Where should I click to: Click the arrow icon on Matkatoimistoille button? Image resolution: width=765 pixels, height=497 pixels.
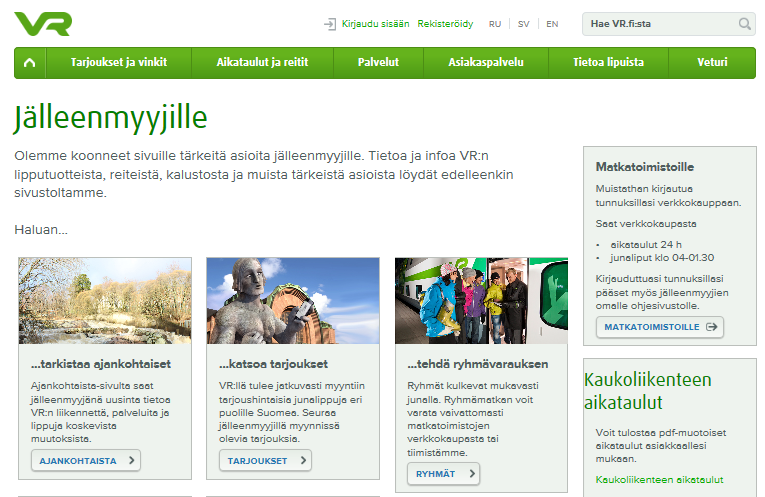tap(712, 327)
